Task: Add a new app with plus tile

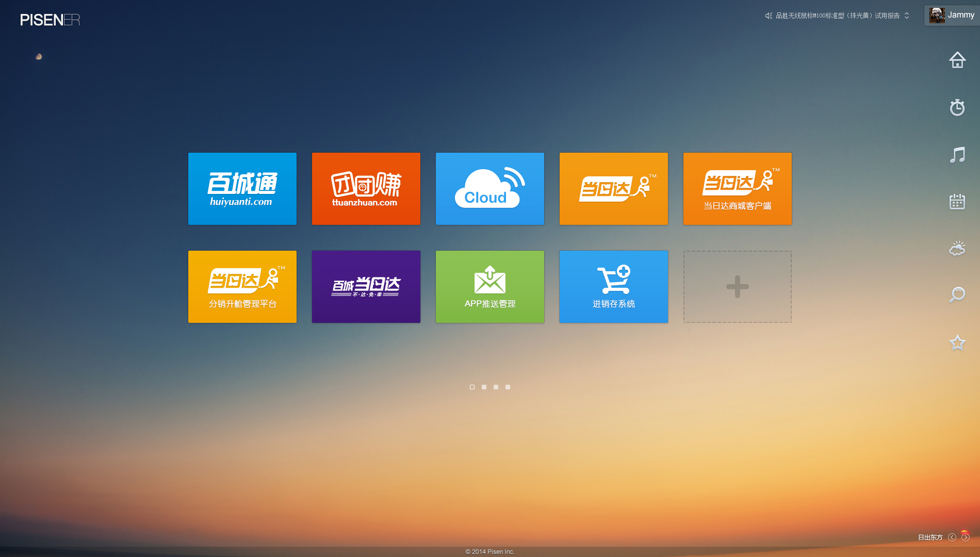Action: click(x=738, y=287)
